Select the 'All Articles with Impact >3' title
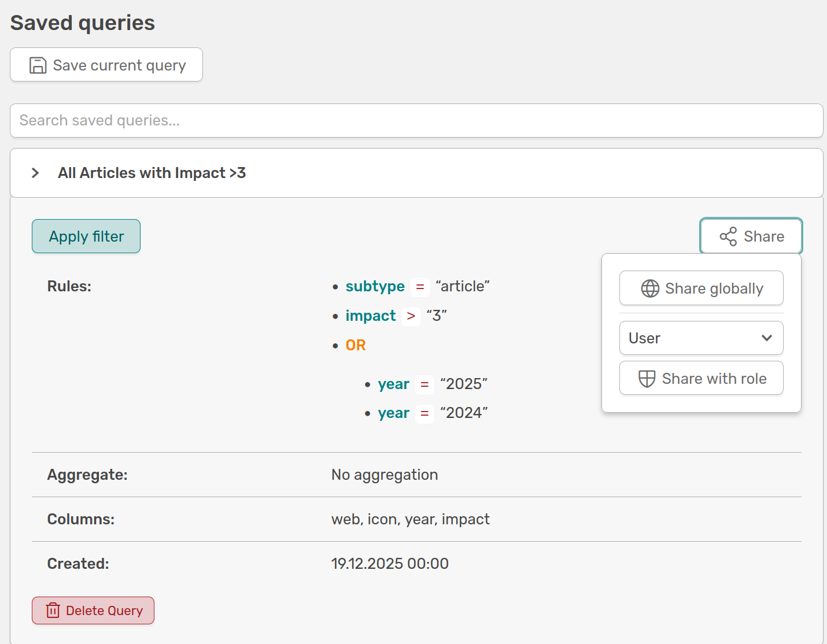Screen dimensions: 827x644 coord(152,173)
